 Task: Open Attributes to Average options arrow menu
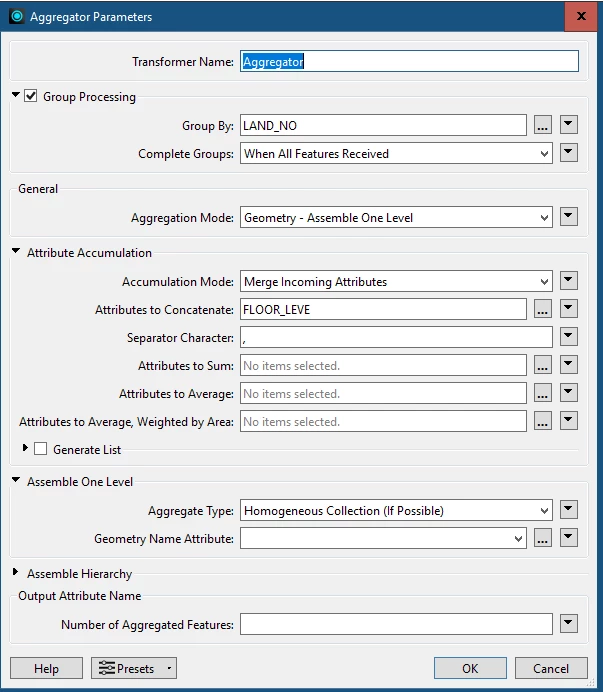pos(569,392)
